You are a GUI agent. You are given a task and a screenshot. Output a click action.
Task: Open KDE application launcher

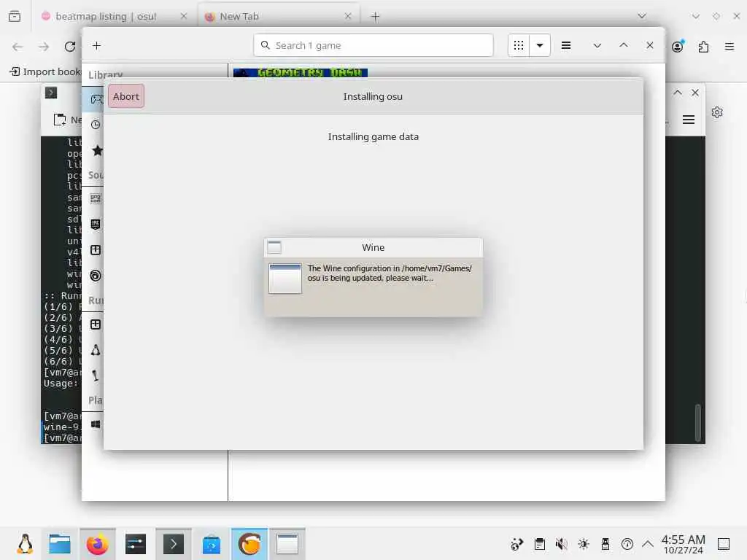coord(25,544)
